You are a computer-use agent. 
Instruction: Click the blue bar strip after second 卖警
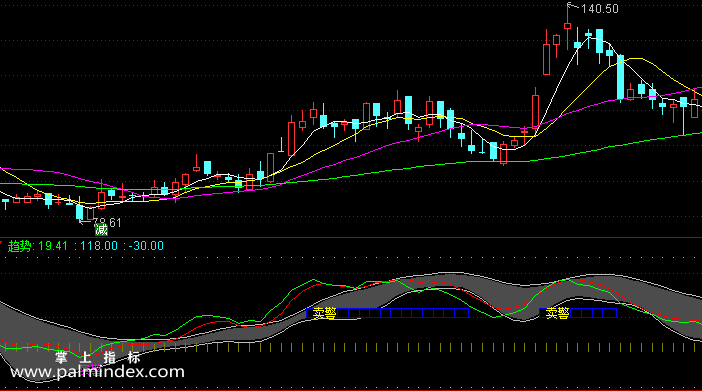click(x=593, y=313)
